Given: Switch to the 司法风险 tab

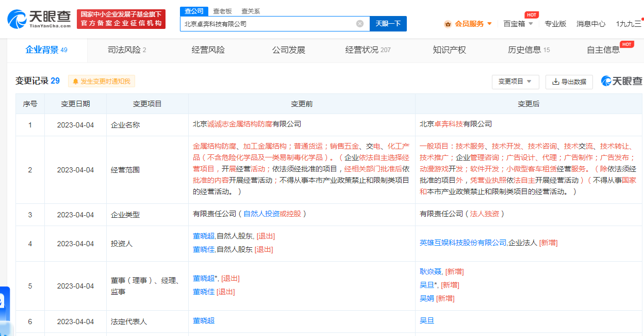Looking at the screenshot, I should 127,50.
